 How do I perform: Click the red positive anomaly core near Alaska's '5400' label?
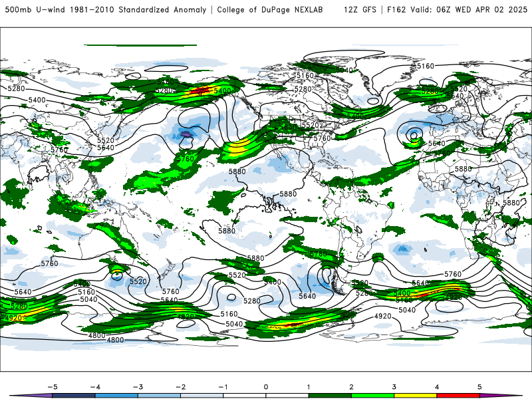point(199,90)
